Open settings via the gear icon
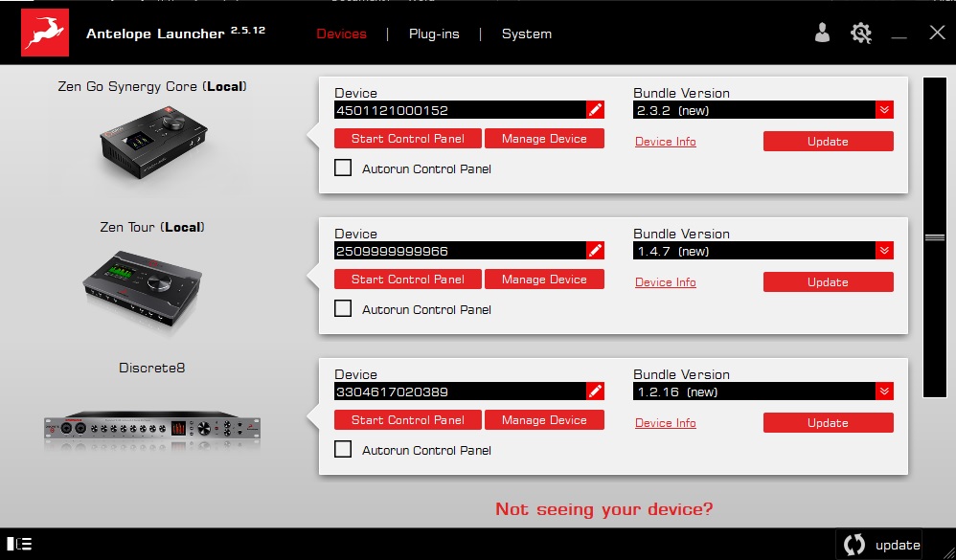Viewport: 956px width, 560px height. pos(861,33)
